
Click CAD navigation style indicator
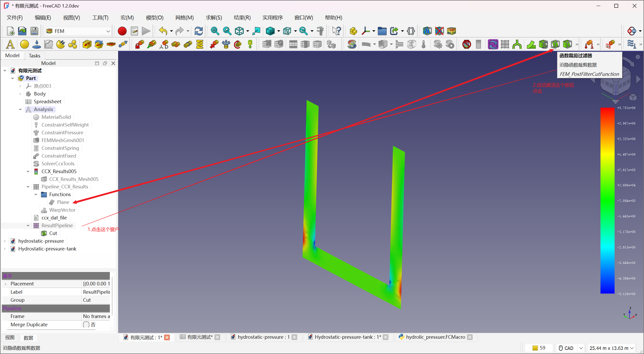click(566, 348)
